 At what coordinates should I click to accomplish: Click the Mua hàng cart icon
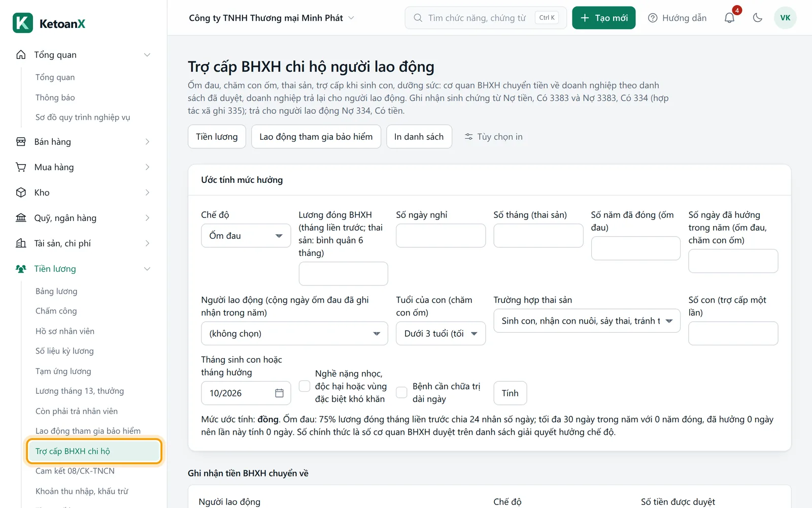[x=21, y=167]
